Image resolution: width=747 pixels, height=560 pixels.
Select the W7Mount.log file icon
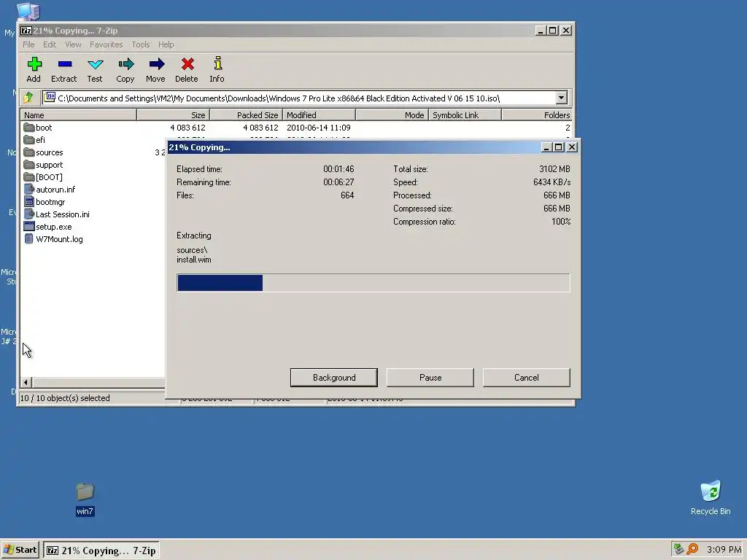(29, 238)
